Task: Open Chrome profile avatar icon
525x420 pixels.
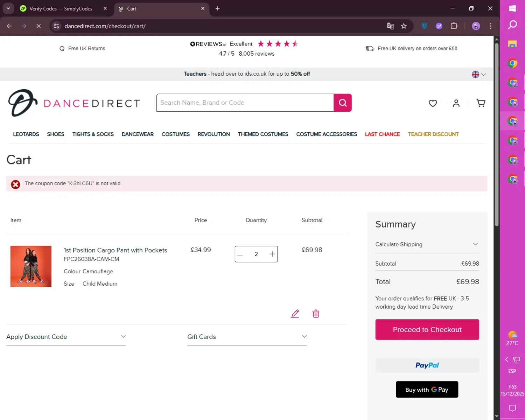Action: [476, 26]
